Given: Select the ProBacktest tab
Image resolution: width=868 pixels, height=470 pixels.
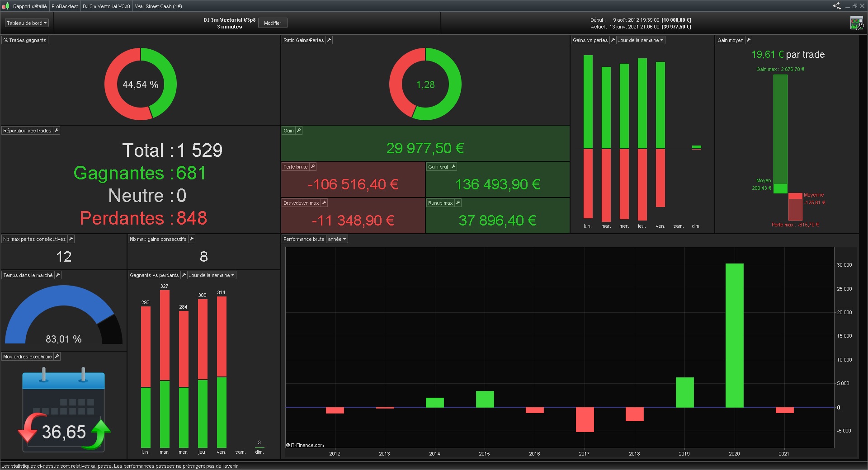Looking at the screenshot, I should point(65,6).
